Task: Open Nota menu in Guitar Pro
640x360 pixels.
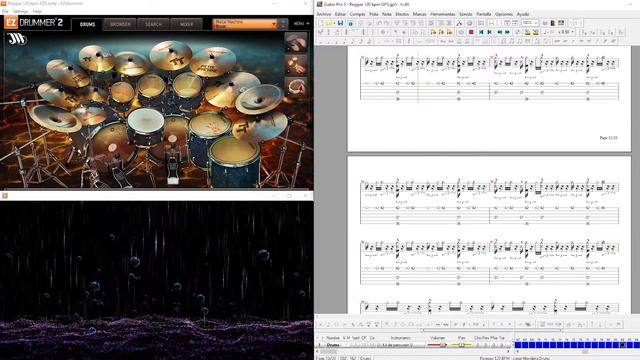Action: click(x=387, y=14)
